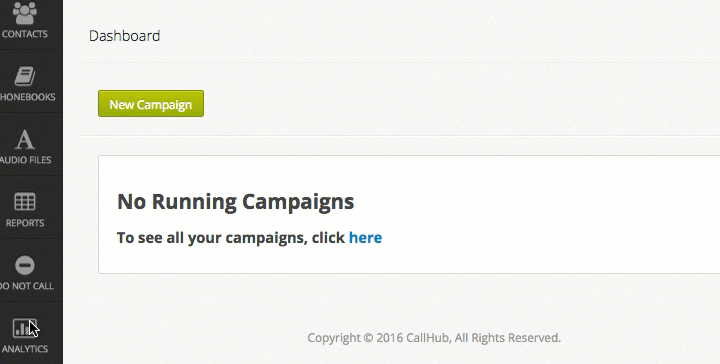Select the No Running Campaigns heading

[x=236, y=202]
